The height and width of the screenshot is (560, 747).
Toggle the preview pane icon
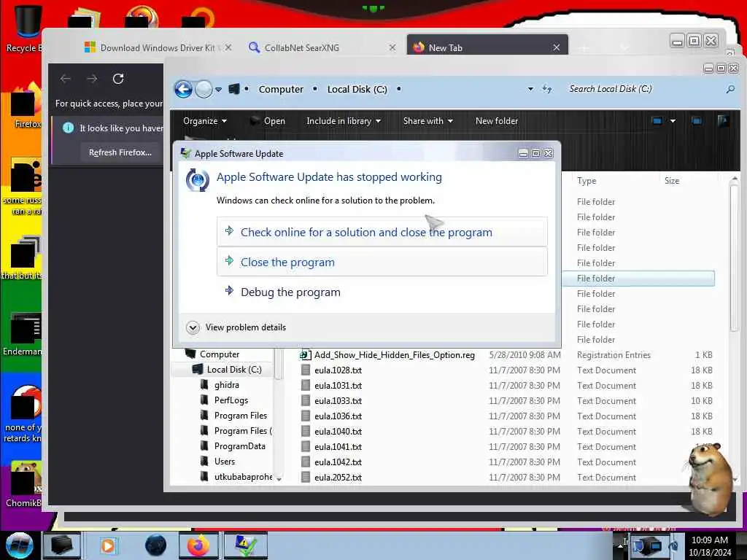697,121
